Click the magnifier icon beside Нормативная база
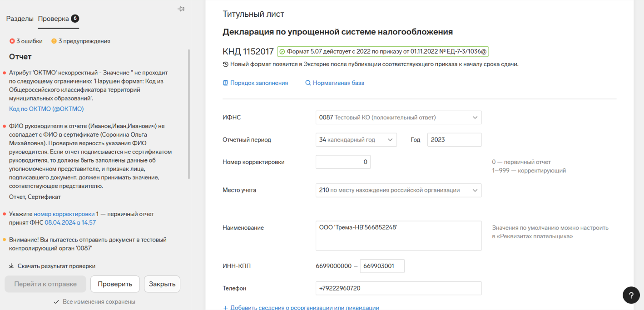 click(x=308, y=83)
